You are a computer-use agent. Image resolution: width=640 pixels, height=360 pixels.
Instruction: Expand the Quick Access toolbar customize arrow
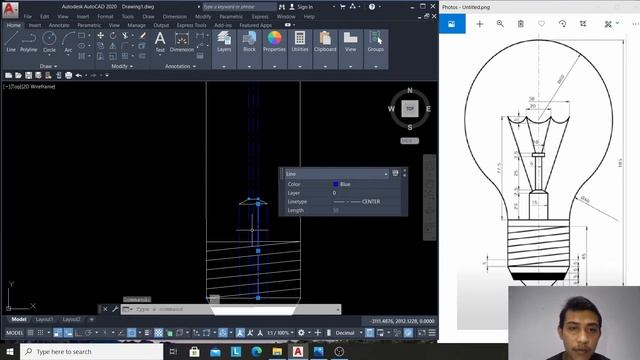(x=107, y=76)
